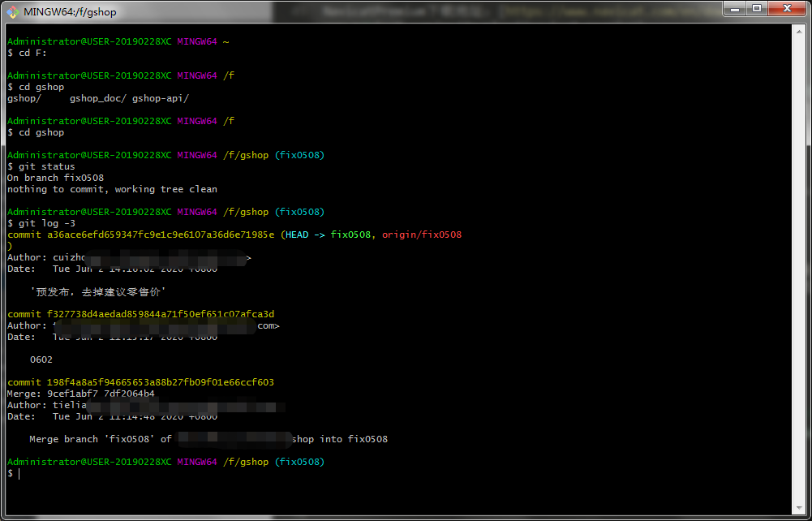Click the 'gshop_doc/' completion entry

click(x=98, y=98)
